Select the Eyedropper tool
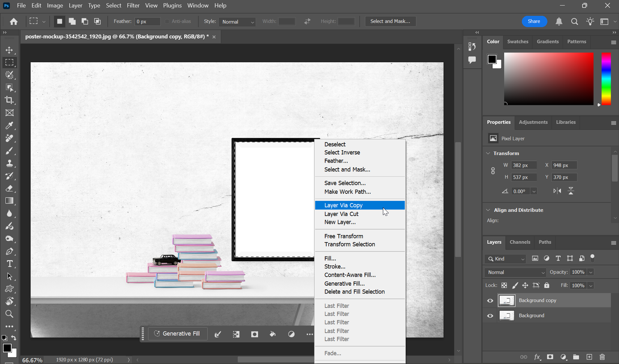The image size is (619, 364). tap(9, 126)
